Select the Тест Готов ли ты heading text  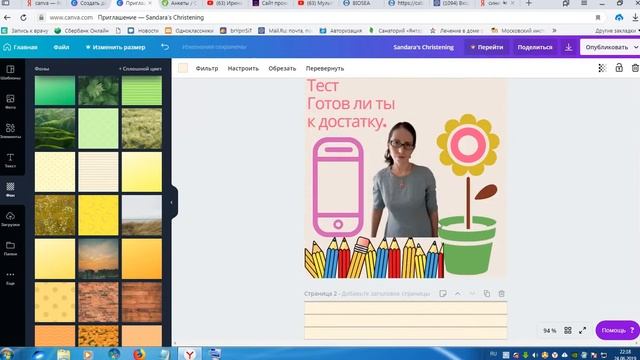351,104
